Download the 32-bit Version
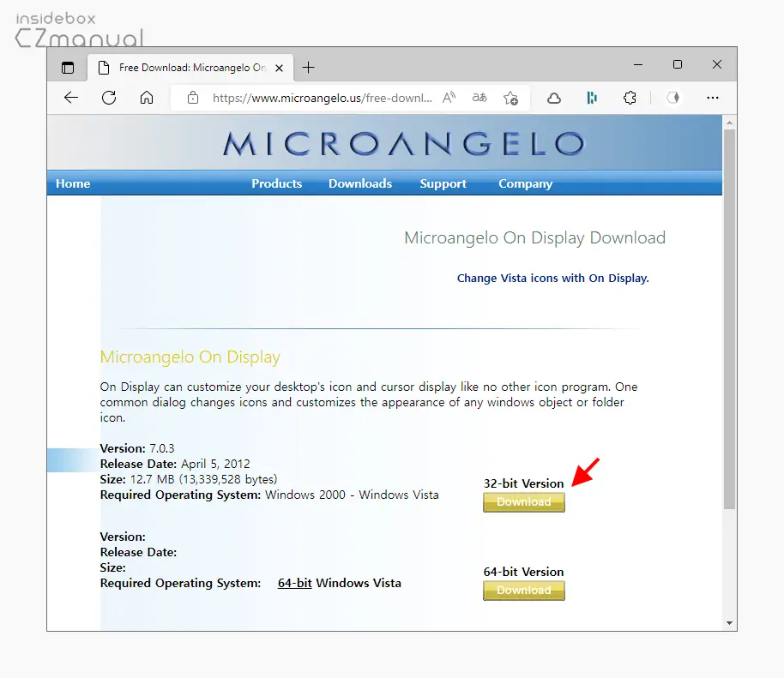Screen dimensions: 784x678 523,502
